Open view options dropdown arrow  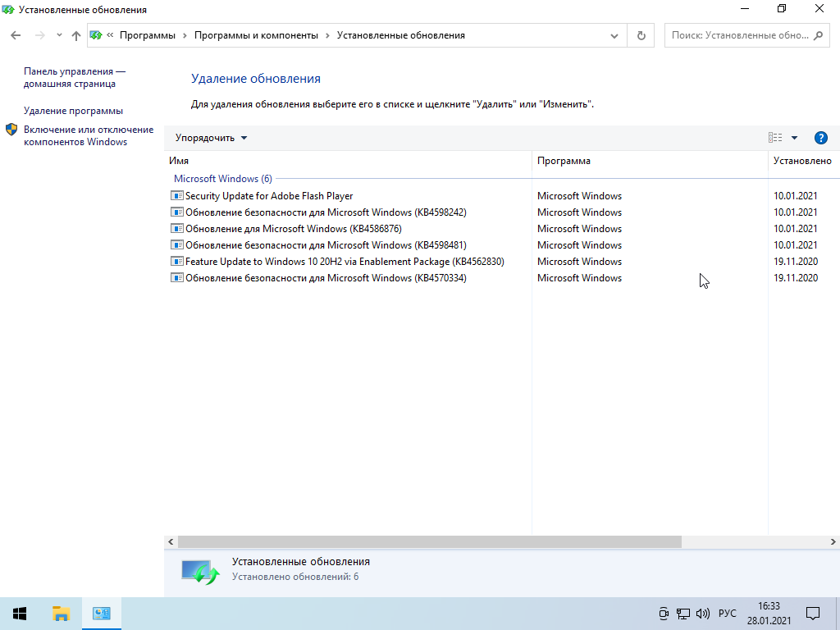point(794,138)
